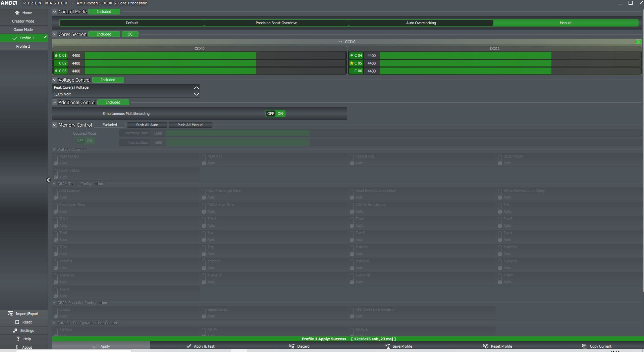
Task: Decrease Peak Core(s) Voltage with down arrow
Action: pyautogui.click(x=197, y=94)
